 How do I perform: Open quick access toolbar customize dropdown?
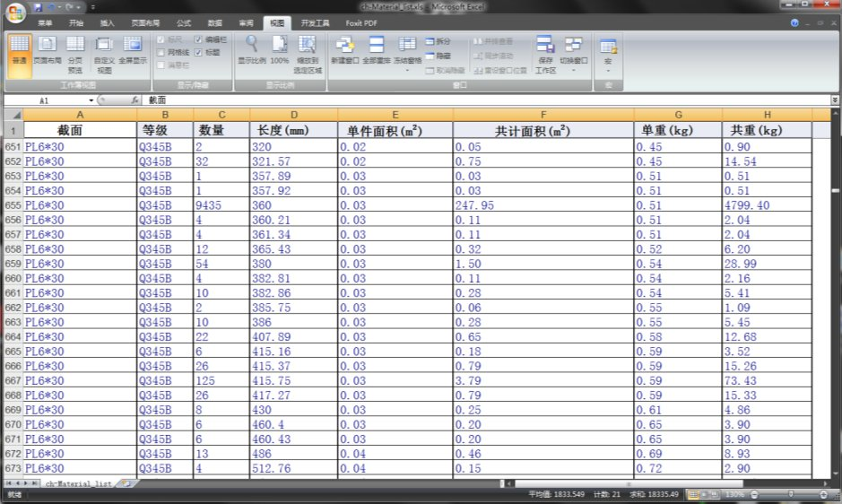[93, 7]
